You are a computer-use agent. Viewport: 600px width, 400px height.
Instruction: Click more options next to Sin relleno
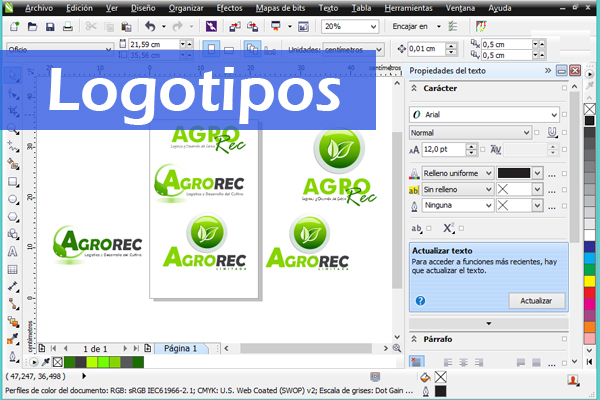(x=551, y=191)
